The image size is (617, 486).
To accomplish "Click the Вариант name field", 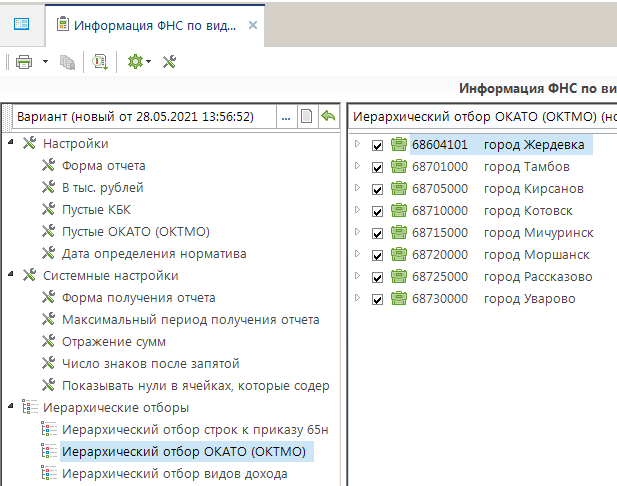I will (144, 117).
